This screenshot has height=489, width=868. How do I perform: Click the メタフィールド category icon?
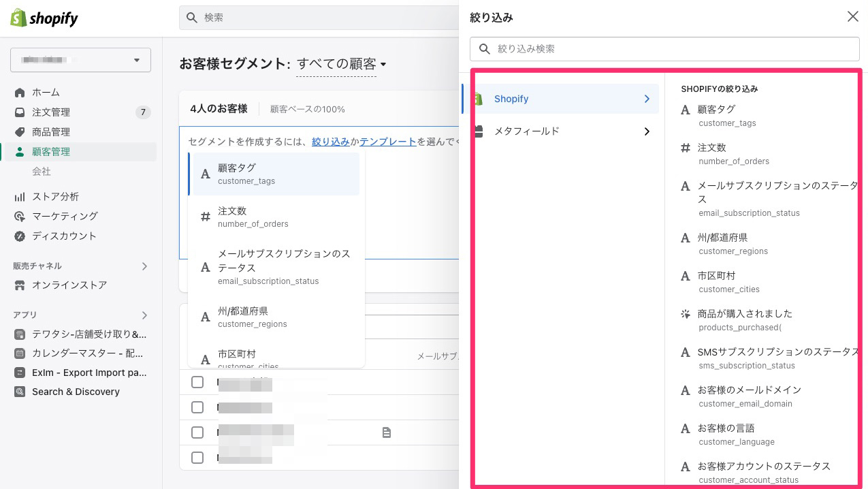(x=479, y=131)
